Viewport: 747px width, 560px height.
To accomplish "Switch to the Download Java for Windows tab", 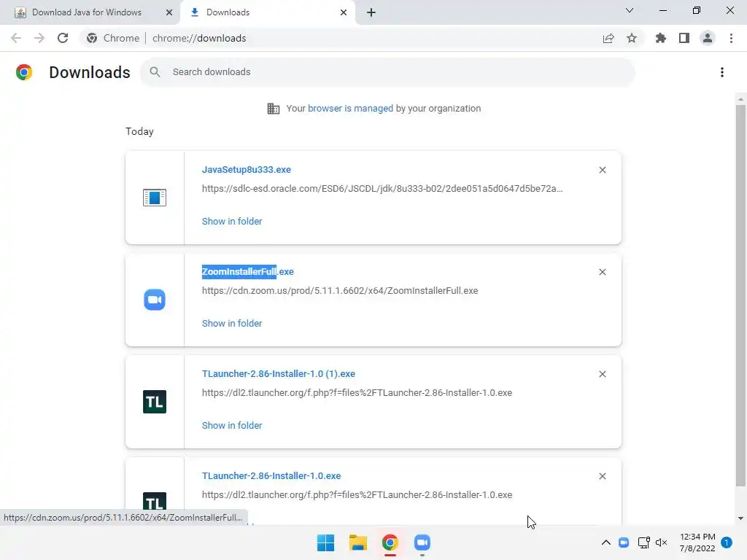I will click(x=87, y=12).
